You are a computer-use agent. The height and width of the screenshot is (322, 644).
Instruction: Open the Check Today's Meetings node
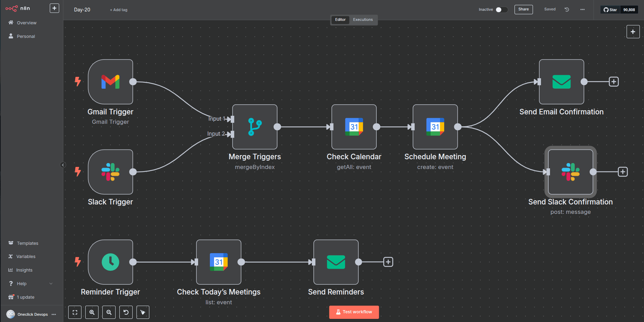point(219,262)
